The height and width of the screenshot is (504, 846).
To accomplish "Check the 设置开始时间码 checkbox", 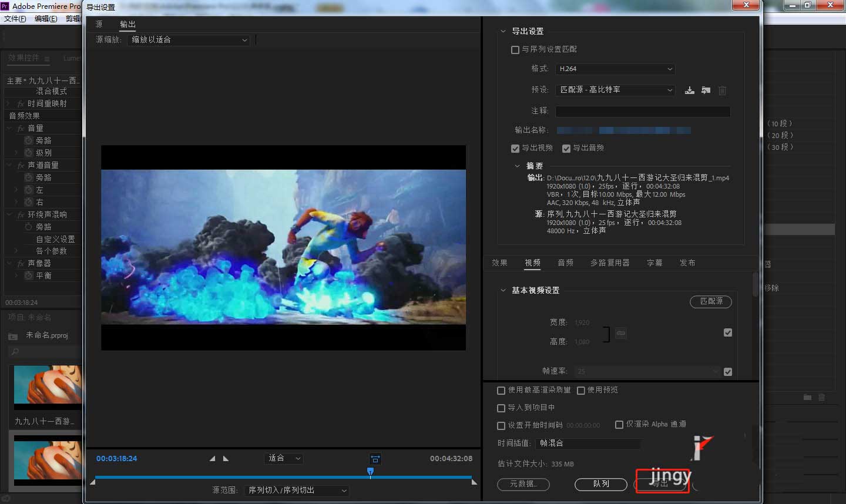I will pyautogui.click(x=501, y=426).
